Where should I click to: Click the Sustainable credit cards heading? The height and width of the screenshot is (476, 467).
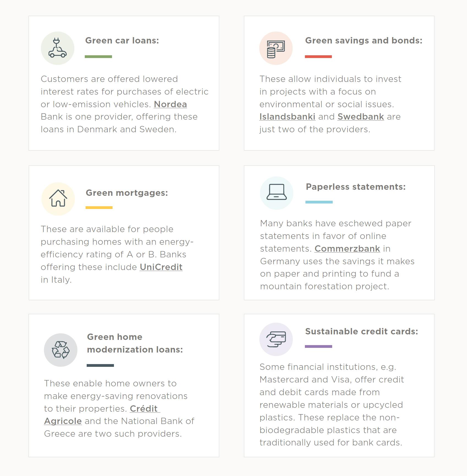click(x=361, y=331)
